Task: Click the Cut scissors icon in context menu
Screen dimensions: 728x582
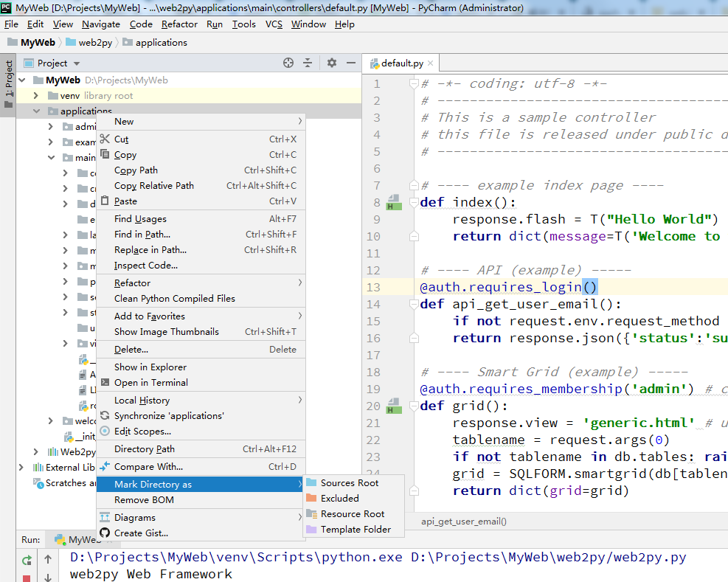Action: click(x=105, y=139)
